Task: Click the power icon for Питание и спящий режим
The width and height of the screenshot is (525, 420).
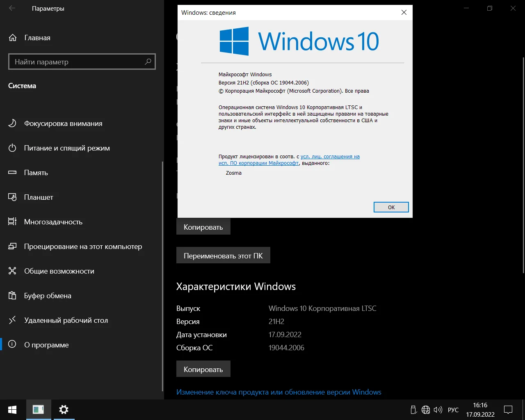Action: 12,148
